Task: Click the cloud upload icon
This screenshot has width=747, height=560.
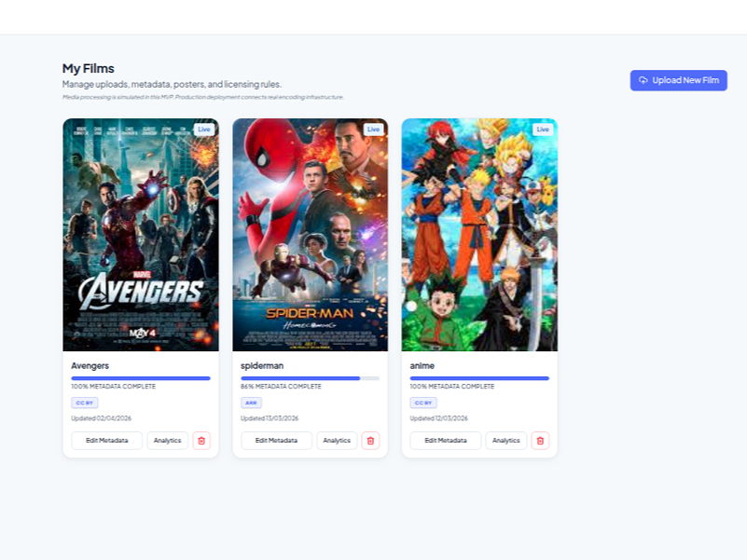Action: click(x=643, y=80)
